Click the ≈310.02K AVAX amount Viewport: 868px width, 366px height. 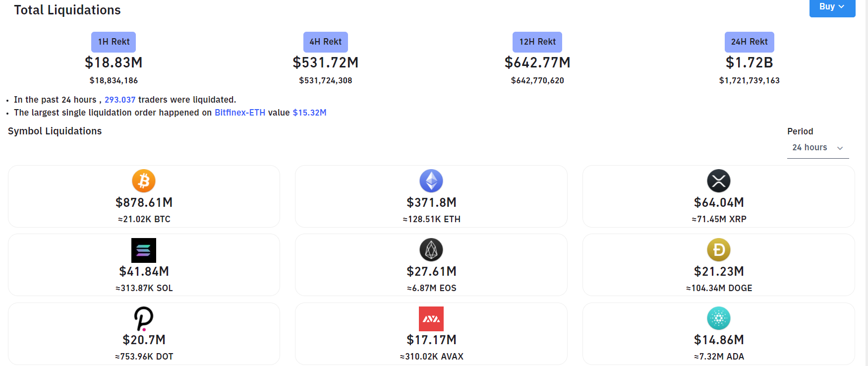click(431, 357)
